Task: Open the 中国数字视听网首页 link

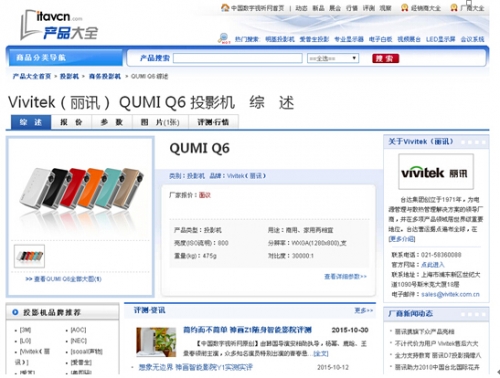Action: [257, 8]
